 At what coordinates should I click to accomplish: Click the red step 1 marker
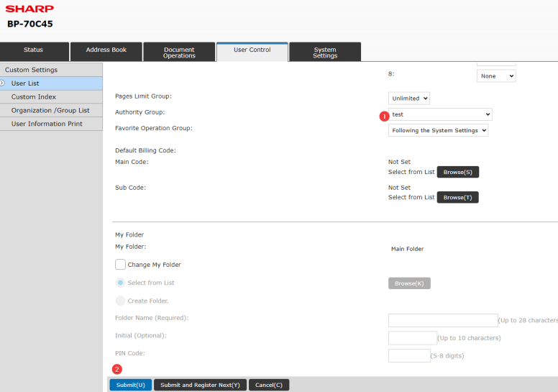click(x=384, y=115)
